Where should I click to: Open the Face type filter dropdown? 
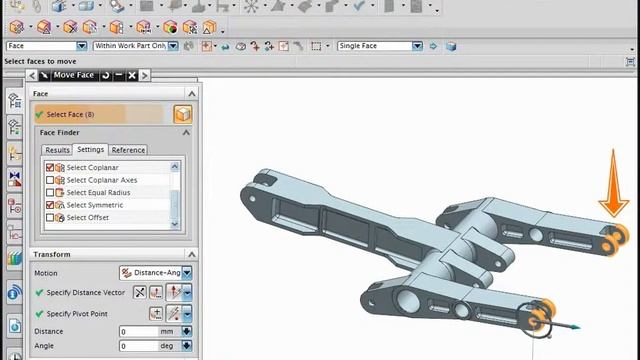tap(81, 46)
